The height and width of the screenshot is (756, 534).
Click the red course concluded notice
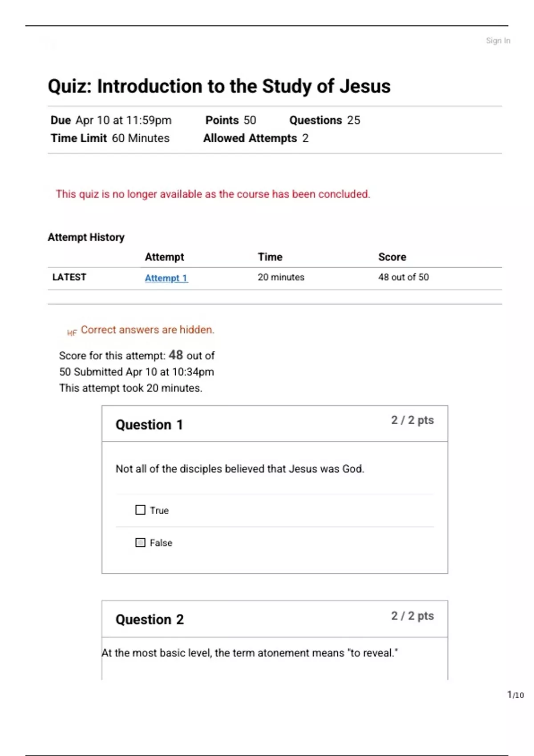213,194
